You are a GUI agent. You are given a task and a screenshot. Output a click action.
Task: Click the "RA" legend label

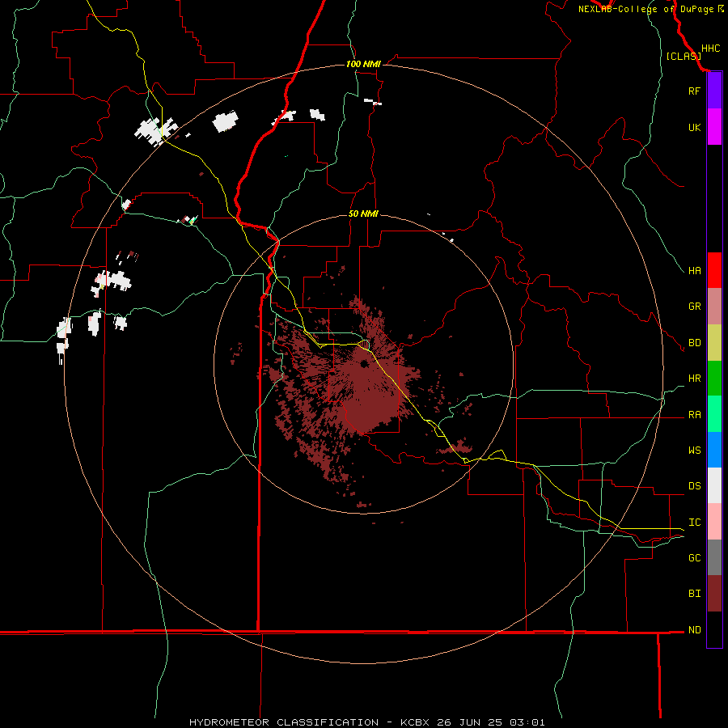[x=695, y=415]
